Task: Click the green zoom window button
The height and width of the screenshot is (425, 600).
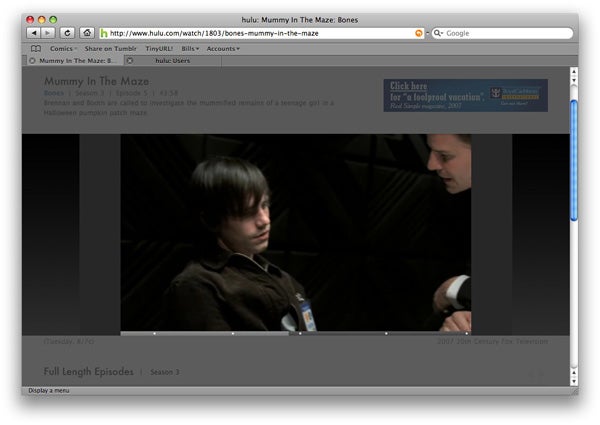Action: click(53, 20)
